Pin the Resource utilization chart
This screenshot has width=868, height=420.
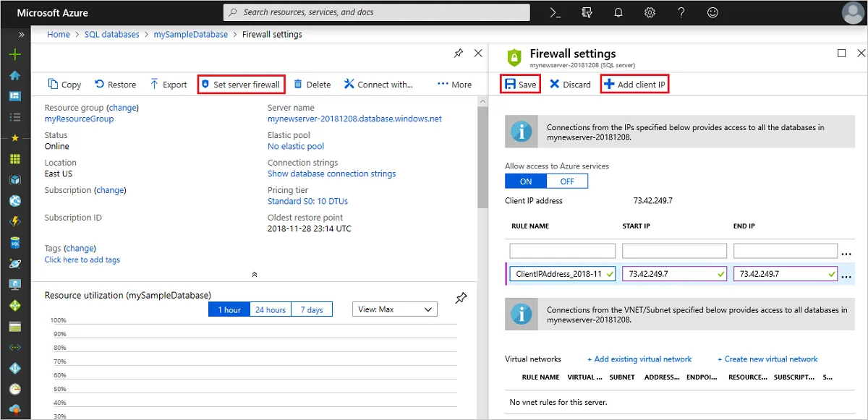tap(461, 298)
